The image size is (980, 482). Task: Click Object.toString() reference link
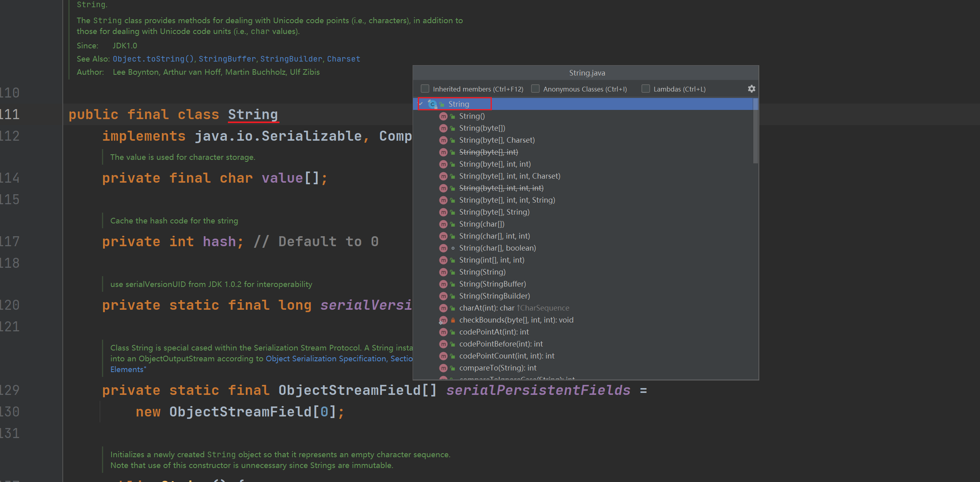[x=153, y=59]
